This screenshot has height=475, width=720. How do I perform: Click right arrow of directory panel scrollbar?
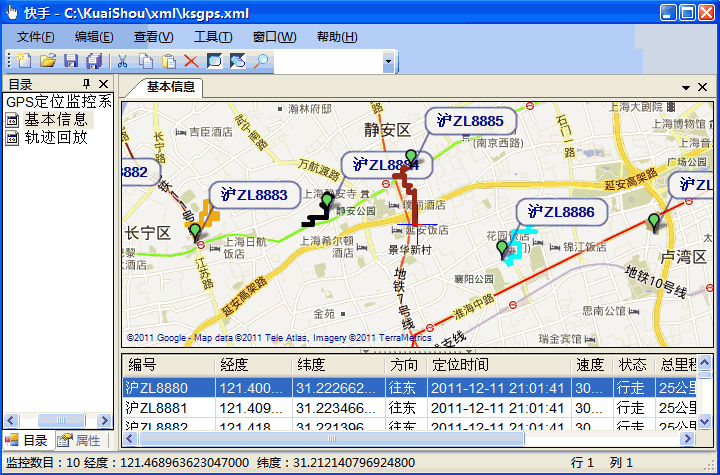105,420
